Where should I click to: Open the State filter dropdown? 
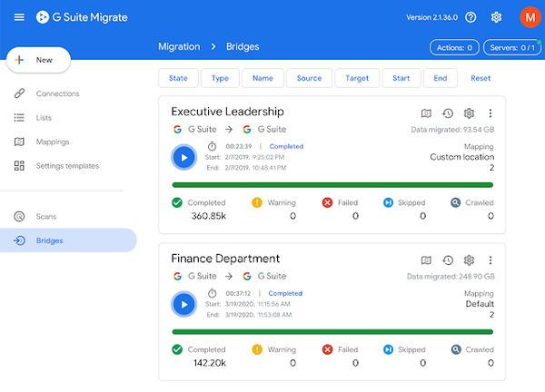[178, 78]
